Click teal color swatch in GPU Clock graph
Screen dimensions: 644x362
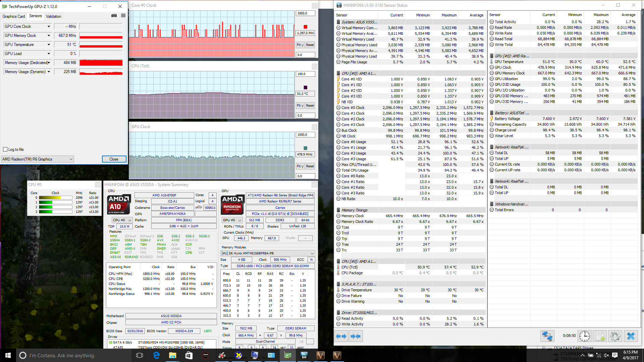306,148
